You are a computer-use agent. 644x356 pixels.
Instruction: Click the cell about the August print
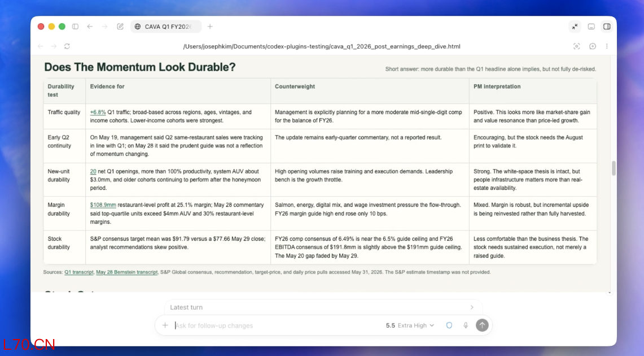533,146
